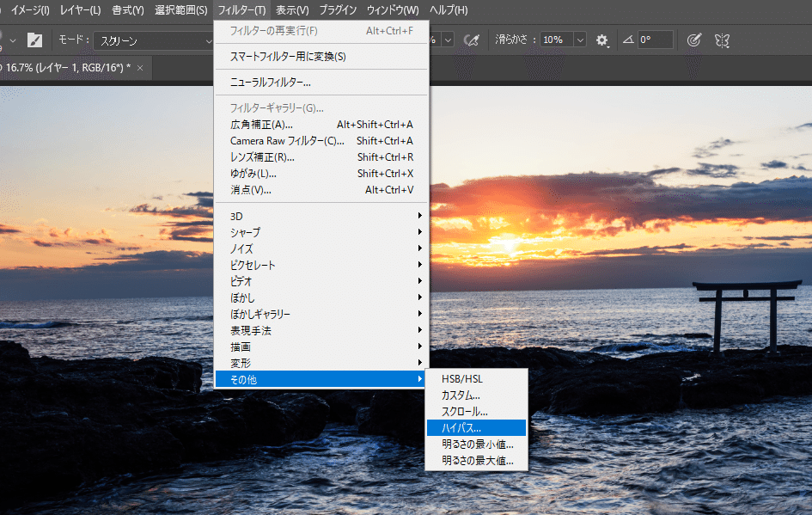Click the brush angle icon
The height and width of the screenshot is (515, 812).
click(x=628, y=40)
